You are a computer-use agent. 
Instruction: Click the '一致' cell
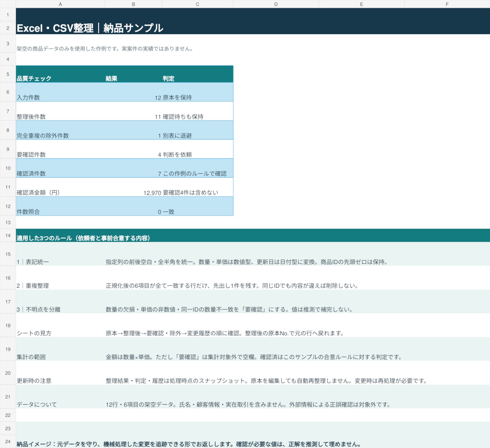pos(198,206)
